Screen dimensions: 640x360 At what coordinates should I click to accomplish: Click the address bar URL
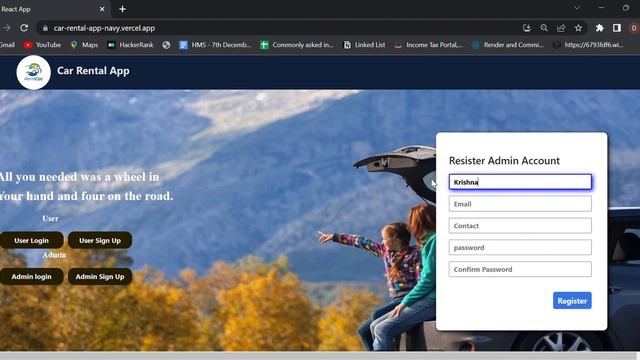[x=104, y=28]
